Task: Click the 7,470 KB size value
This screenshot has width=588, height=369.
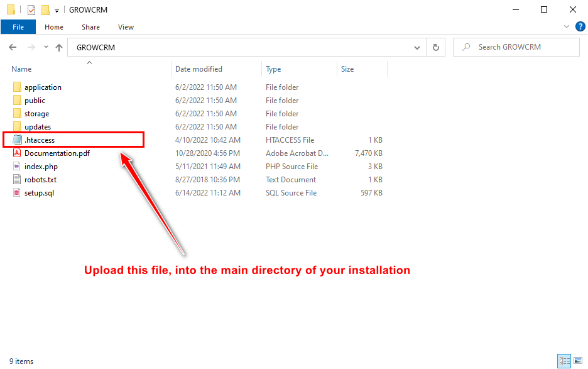Action: (369, 153)
